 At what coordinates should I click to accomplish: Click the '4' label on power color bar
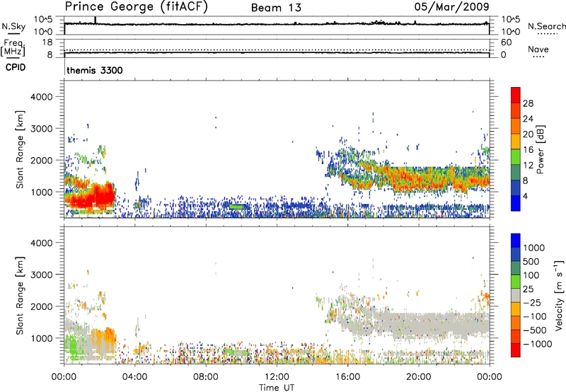[x=525, y=196]
